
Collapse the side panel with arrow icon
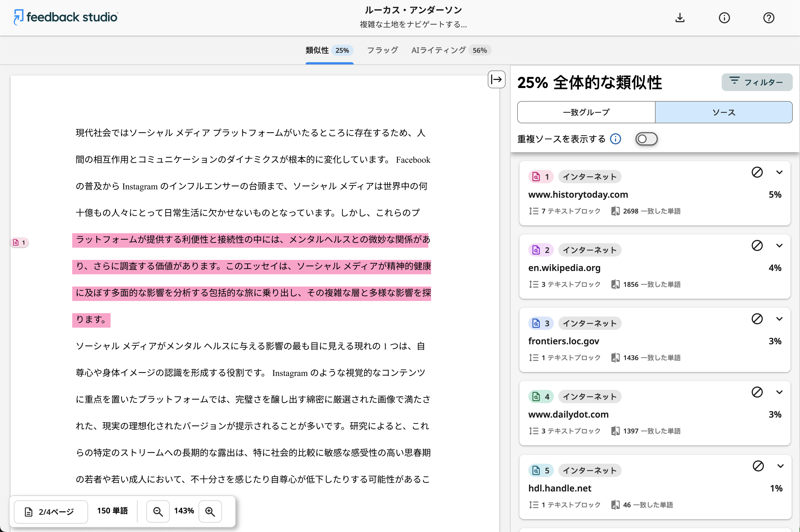pyautogui.click(x=496, y=80)
